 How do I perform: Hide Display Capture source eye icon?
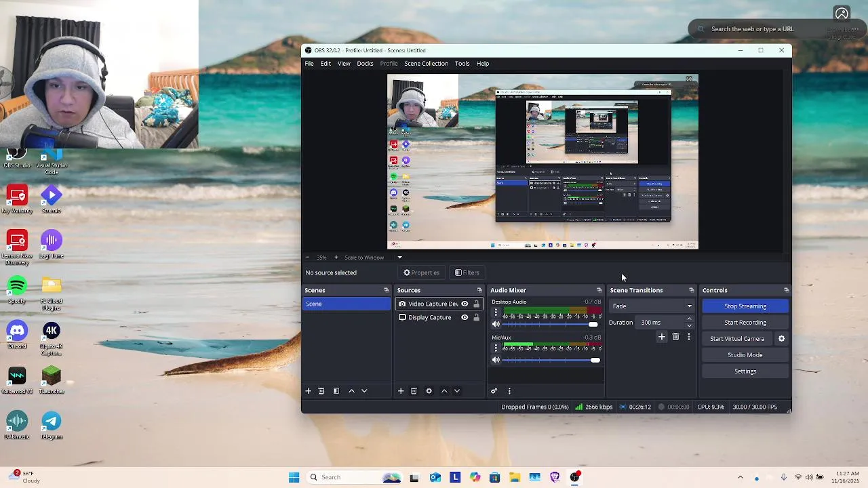point(465,317)
